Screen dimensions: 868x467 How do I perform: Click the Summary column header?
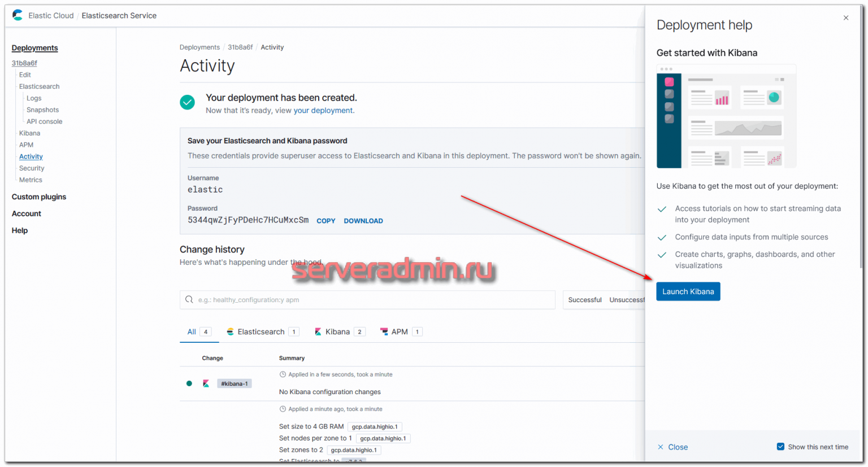(292, 358)
